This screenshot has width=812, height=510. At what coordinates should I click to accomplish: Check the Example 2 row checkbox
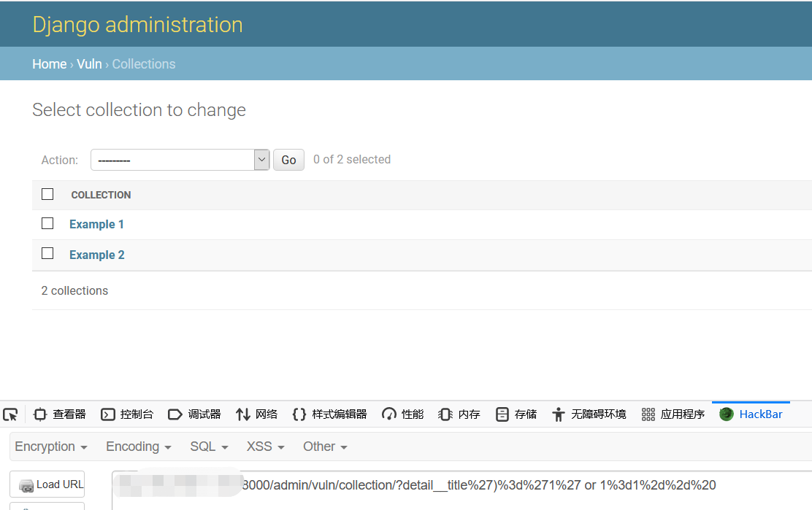pyautogui.click(x=47, y=253)
